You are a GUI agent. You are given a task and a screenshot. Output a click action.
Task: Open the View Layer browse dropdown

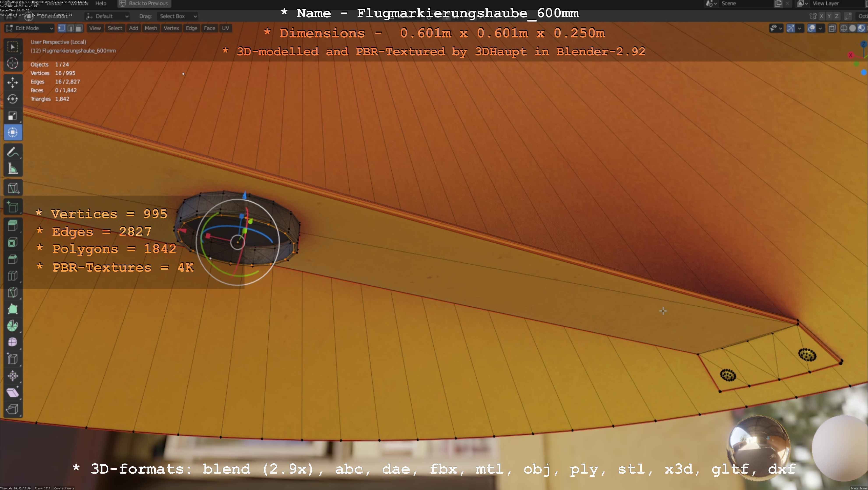pos(803,3)
